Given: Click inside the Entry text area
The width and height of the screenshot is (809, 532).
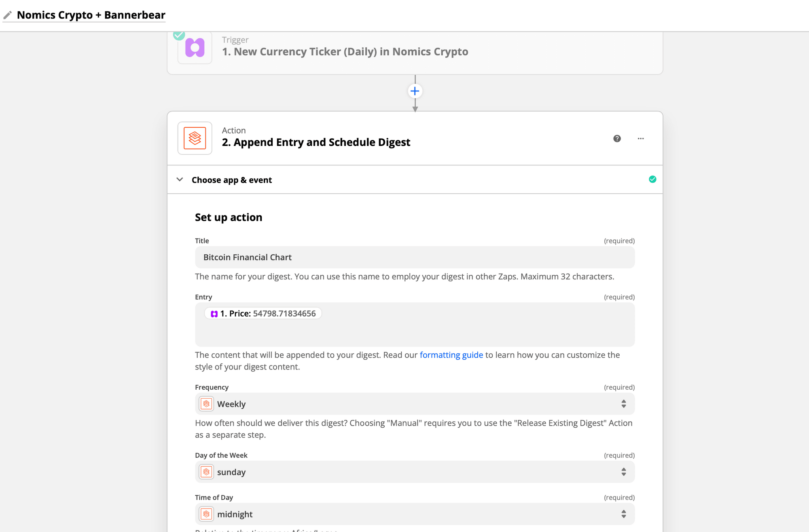Looking at the screenshot, I should point(445,331).
